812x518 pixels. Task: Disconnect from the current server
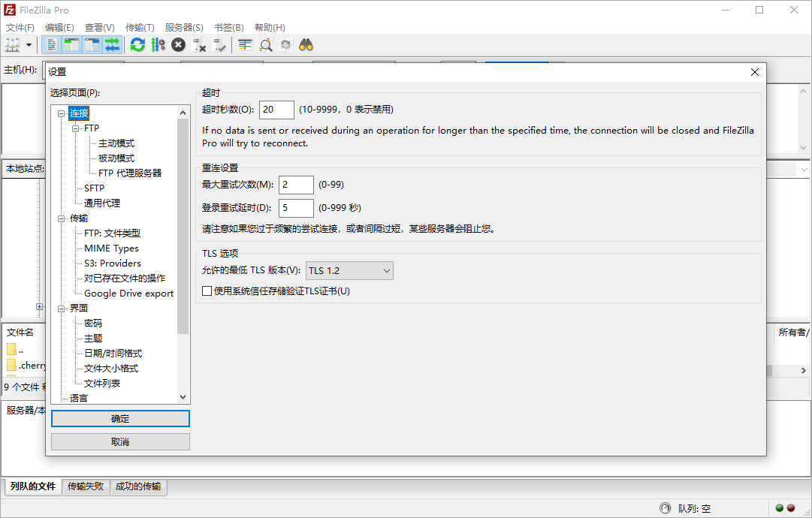pyautogui.click(x=198, y=44)
